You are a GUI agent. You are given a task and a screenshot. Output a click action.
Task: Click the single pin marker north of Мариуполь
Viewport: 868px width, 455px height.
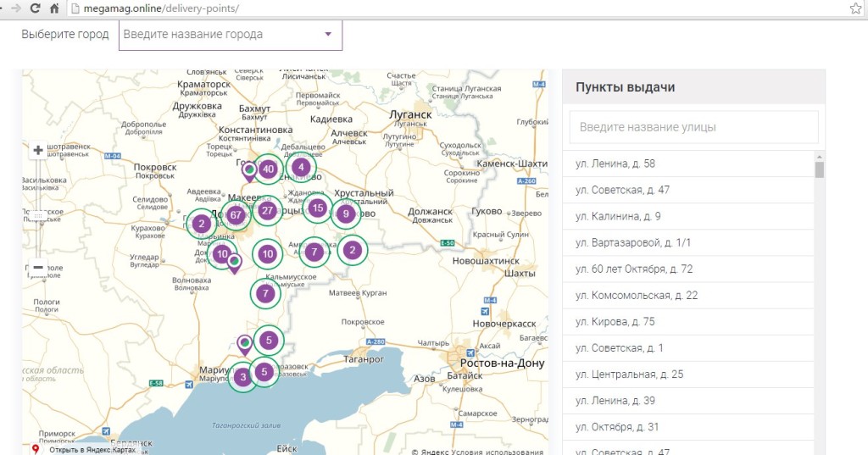[245, 346]
